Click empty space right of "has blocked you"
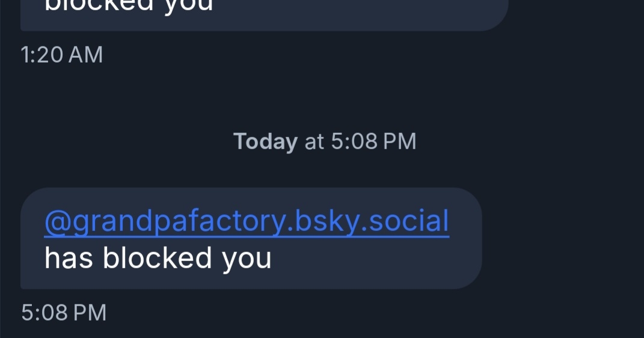Viewport: 644px width, 338px height. 373,259
